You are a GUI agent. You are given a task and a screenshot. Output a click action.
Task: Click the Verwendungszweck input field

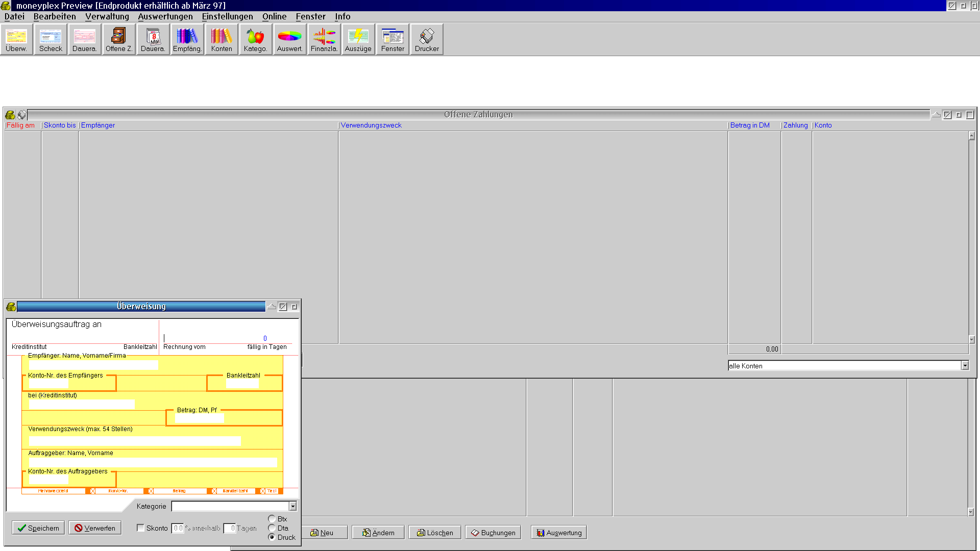(135, 441)
